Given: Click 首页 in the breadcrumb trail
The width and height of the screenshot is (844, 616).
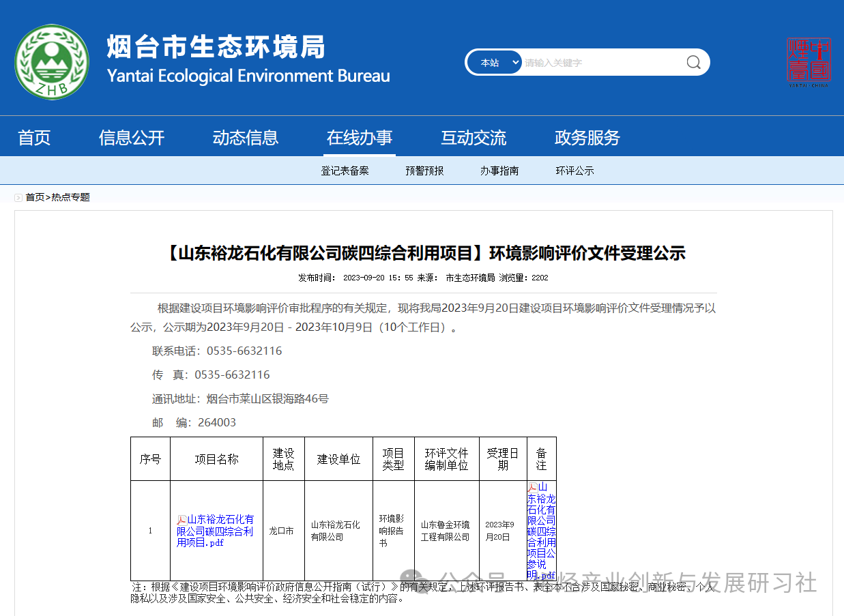Looking at the screenshot, I should (x=35, y=198).
